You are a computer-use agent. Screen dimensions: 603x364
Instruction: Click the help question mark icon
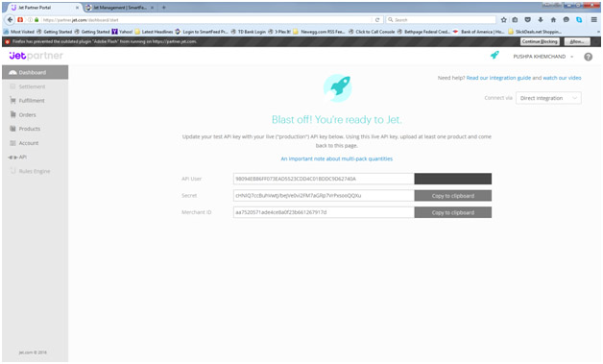point(588,57)
